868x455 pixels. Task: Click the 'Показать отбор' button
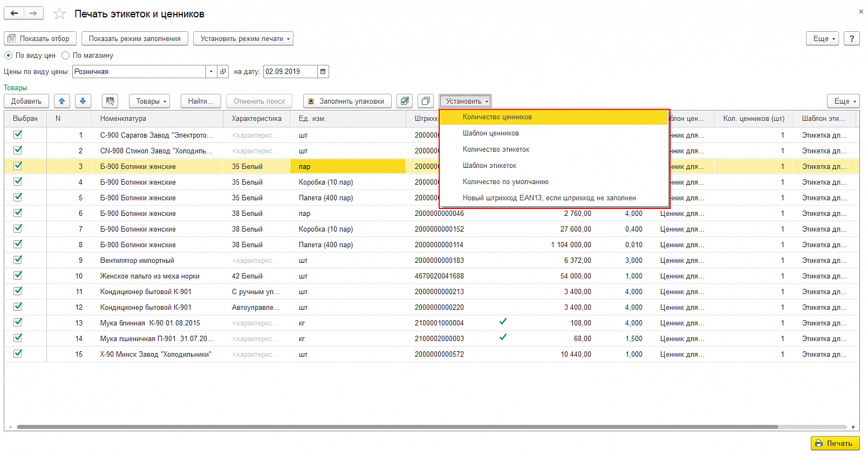pos(40,39)
